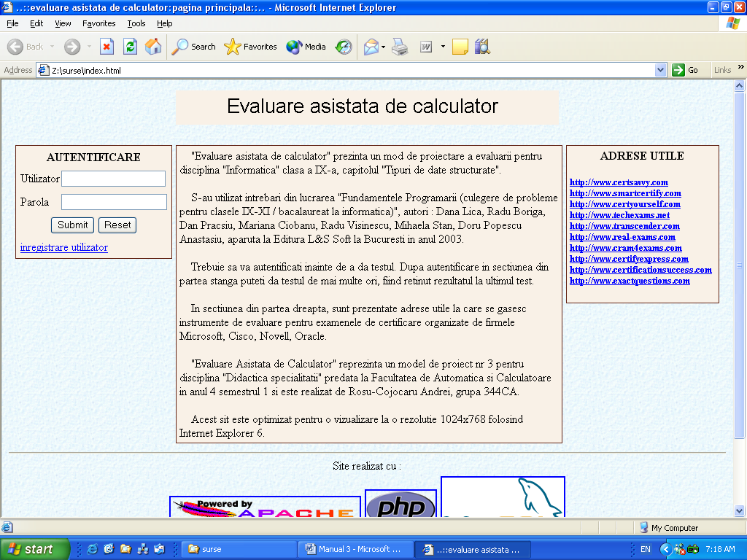This screenshot has height=560, width=747.
Task: Open the Media toolbar button
Action: click(306, 47)
